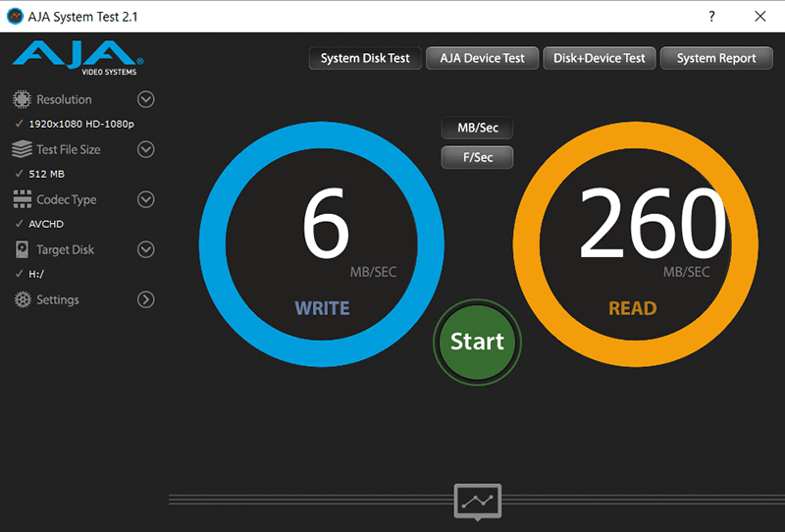
Task: Click the AJA System Test title bar icon
Action: 15,16
